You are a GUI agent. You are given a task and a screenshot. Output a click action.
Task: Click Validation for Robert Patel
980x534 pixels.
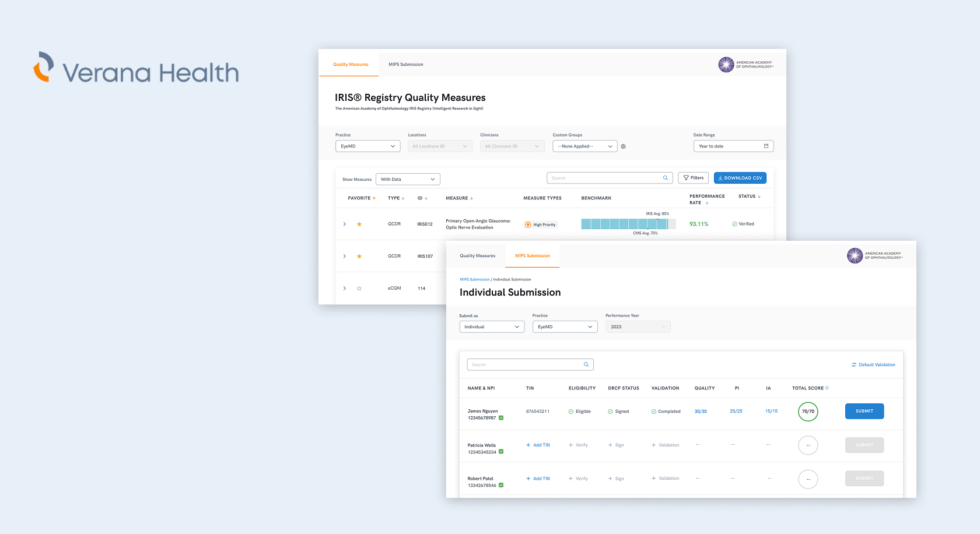tap(666, 479)
